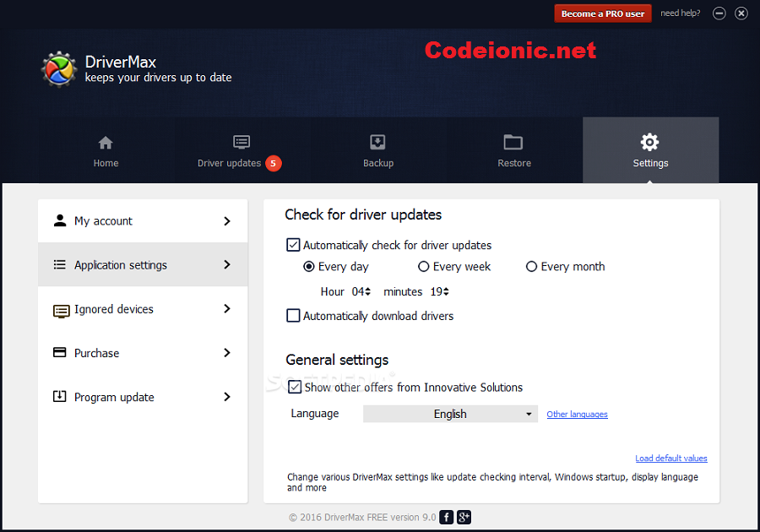Viewport: 760px width, 532px height.
Task: Open Purchase menu entry
Action: (x=143, y=353)
